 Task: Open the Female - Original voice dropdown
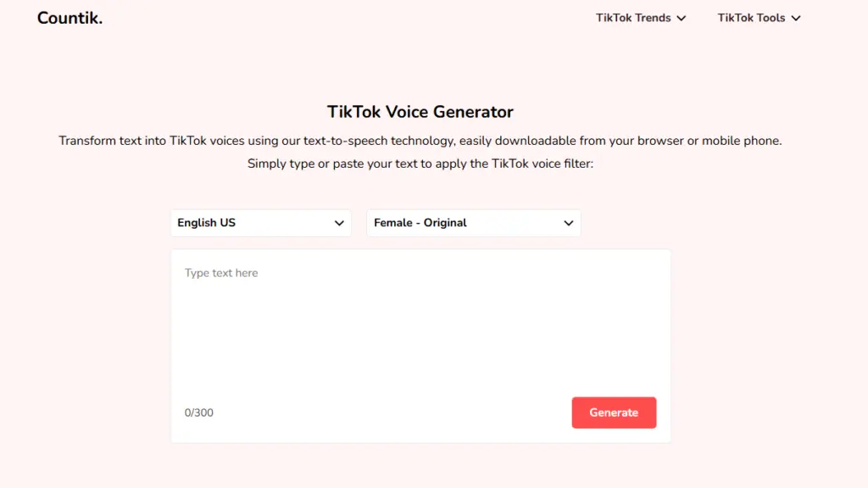pos(473,223)
